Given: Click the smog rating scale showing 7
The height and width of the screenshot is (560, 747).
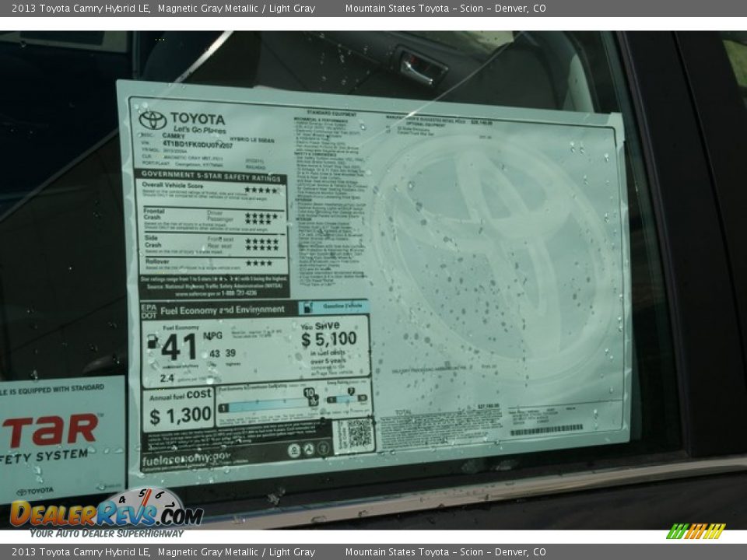Looking at the screenshot, I should tap(347, 396).
